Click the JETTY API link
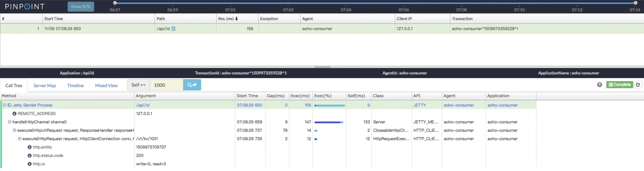This screenshot has width=644, height=171. pos(420,105)
